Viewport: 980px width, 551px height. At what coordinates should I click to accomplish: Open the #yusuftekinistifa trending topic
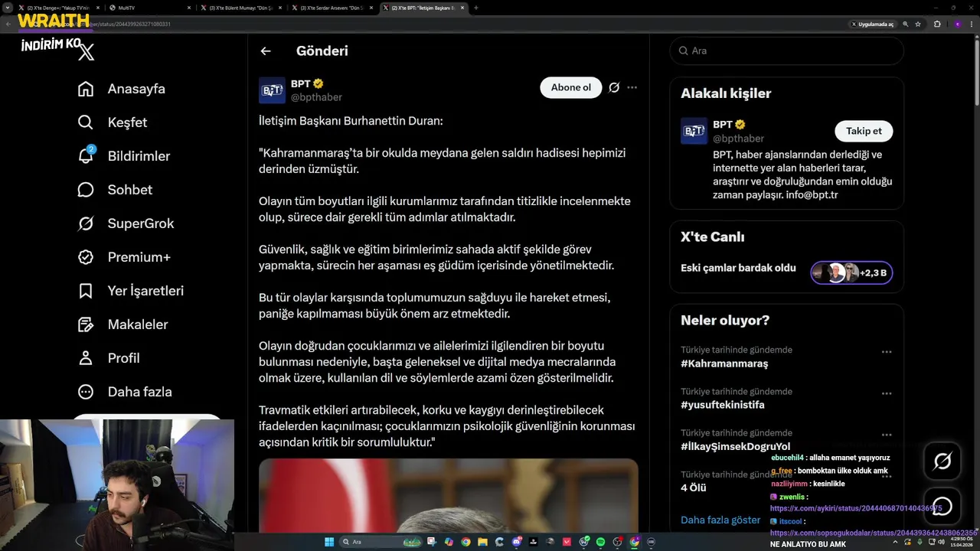[723, 405]
